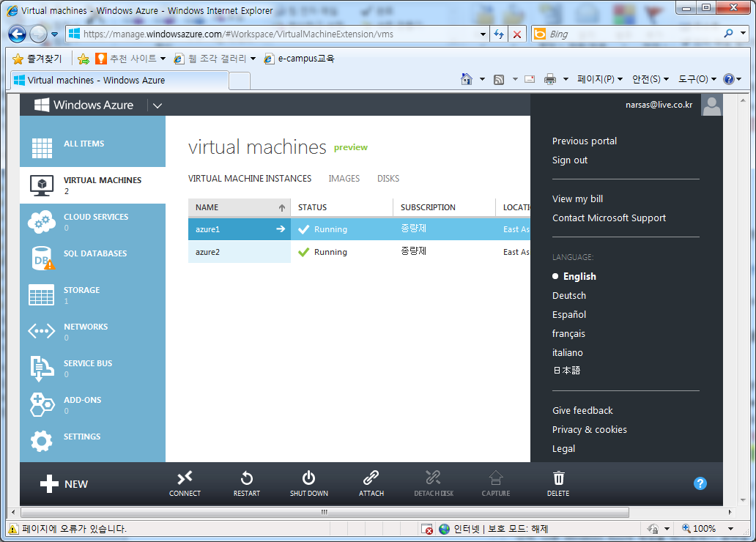Click Sign out link
This screenshot has width=756, height=542.
point(569,160)
